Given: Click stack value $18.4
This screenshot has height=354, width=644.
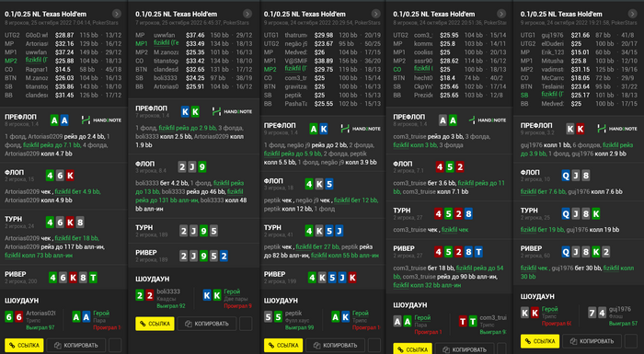Looking at the screenshot, I should click(447, 77).
